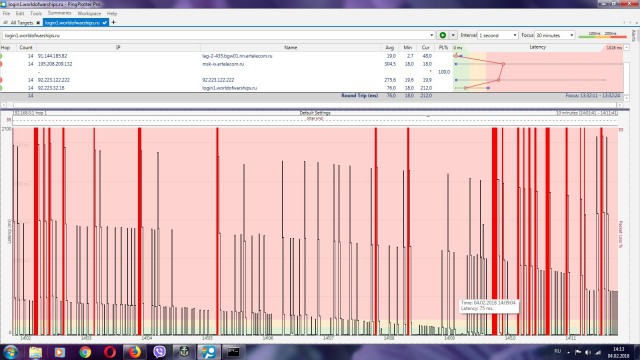Open the PingPlotter taskbar icon

[209, 352]
